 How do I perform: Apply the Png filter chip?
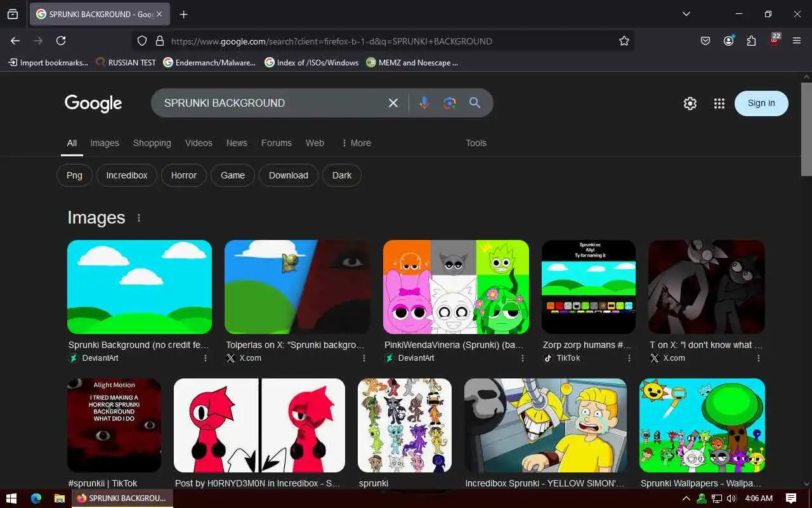pos(74,175)
